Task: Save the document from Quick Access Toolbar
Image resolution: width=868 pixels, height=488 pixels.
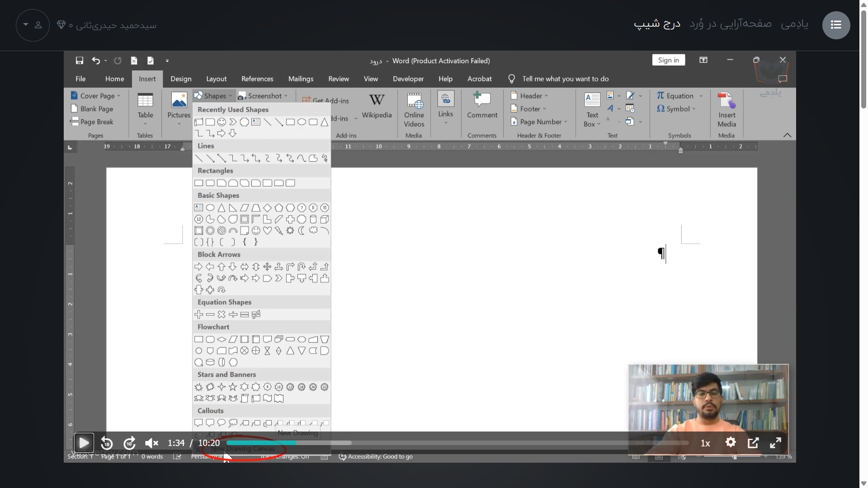Action: [80, 60]
